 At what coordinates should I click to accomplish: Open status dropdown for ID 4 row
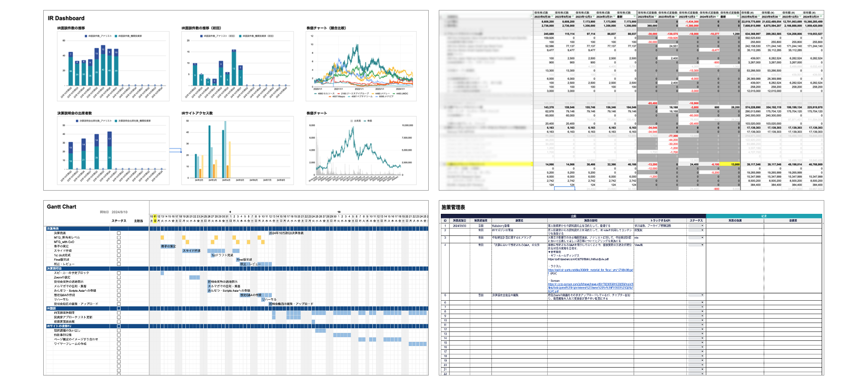[702, 245]
